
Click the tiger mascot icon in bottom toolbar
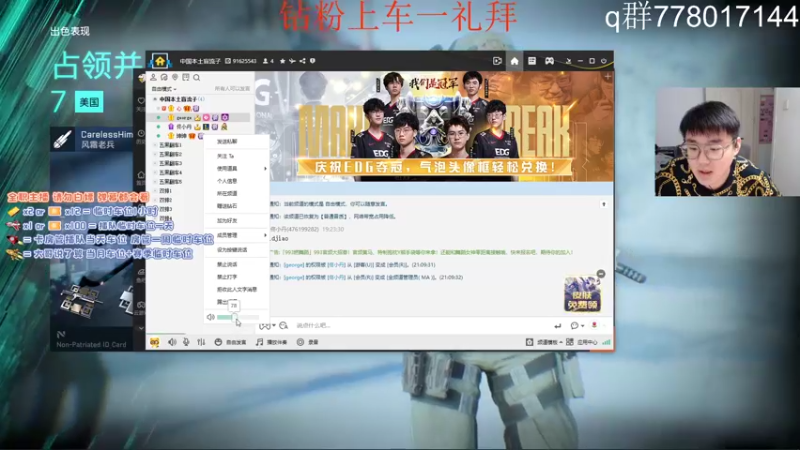click(154, 342)
